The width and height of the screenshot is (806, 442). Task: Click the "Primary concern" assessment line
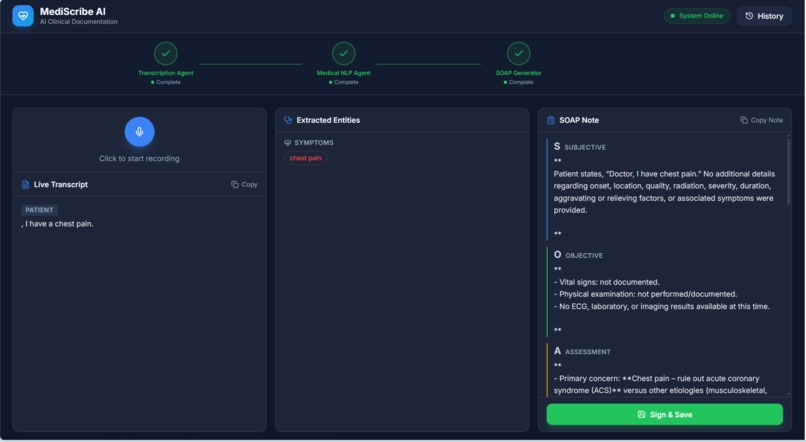660,384
